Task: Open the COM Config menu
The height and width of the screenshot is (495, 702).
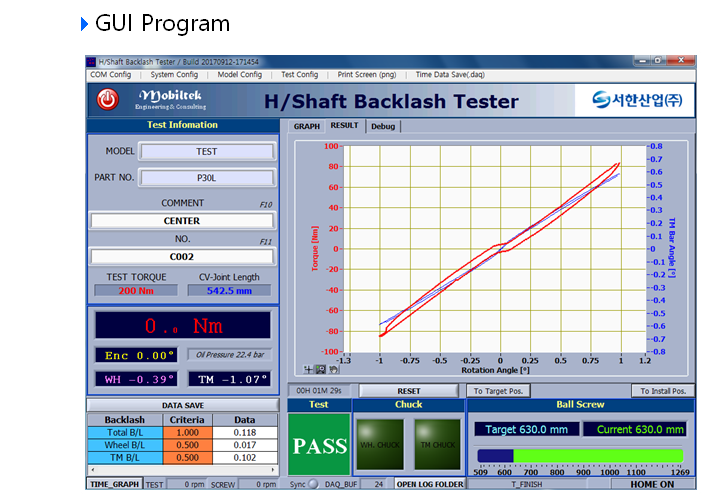Action: (111, 75)
